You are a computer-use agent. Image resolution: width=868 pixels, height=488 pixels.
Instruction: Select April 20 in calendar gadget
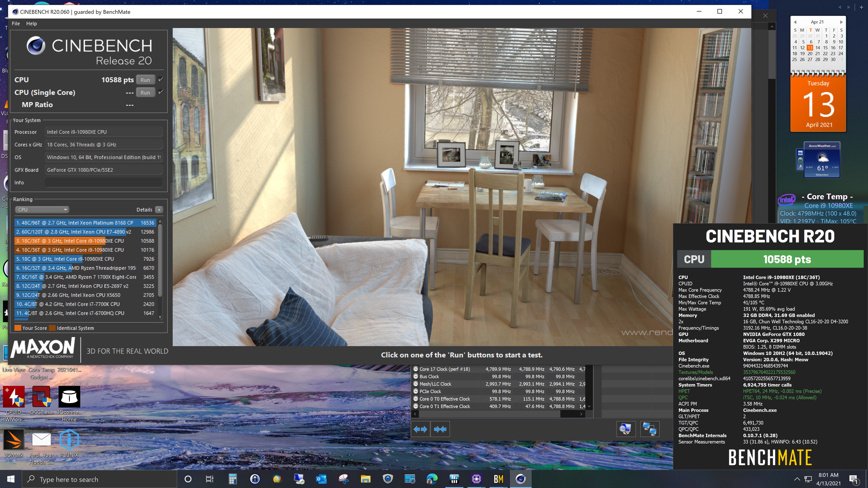pos(810,54)
